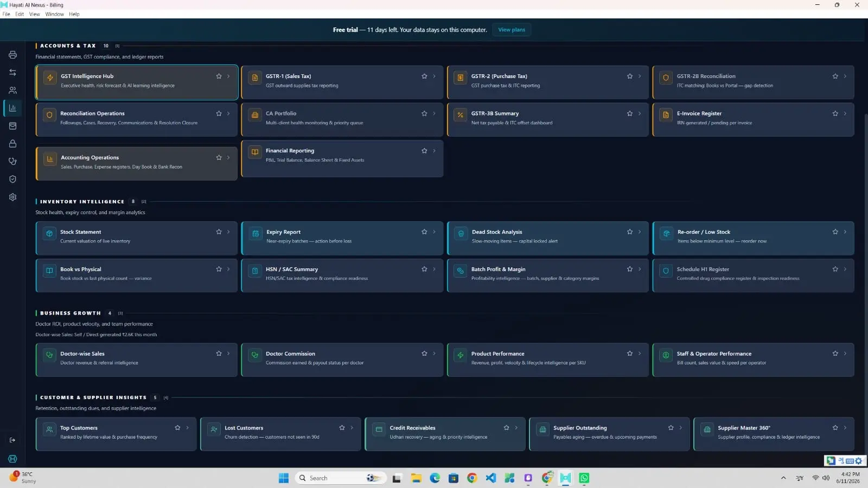Click the Dead Stock Analysis icon
868x488 pixels.
click(461, 234)
